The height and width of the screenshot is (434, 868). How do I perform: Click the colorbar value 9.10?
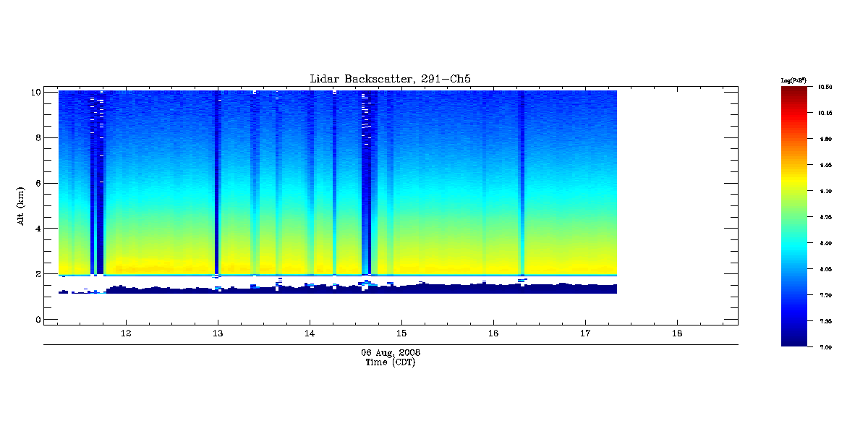coord(825,191)
